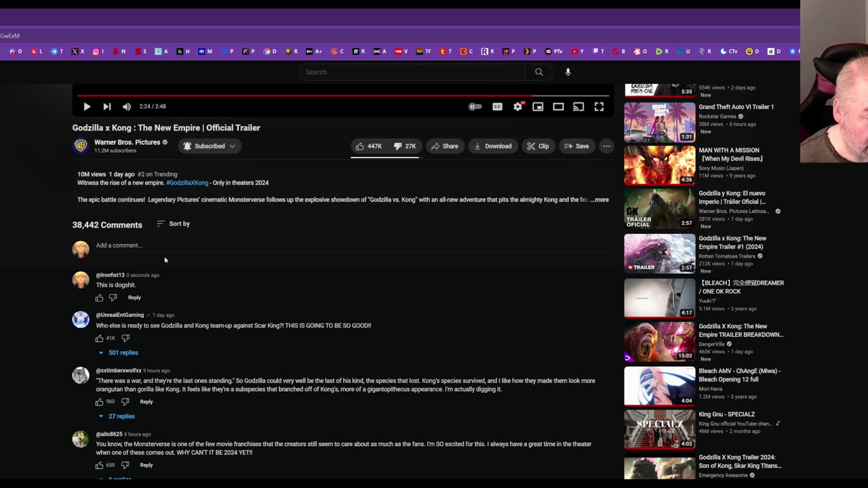Viewport: 868px width, 488px height.
Task: Expand the 27 replies thread
Action: point(117,416)
